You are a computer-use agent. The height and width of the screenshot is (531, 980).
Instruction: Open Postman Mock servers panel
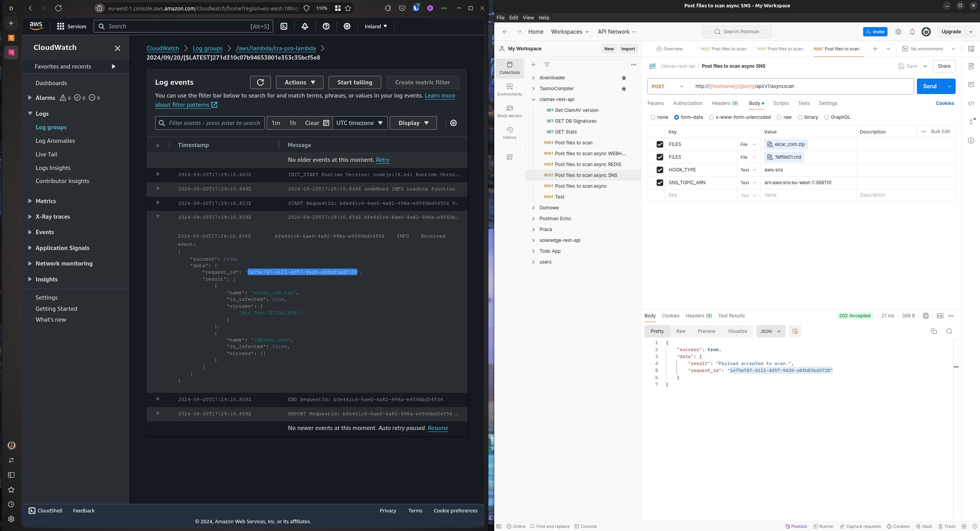(x=509, y=111)
